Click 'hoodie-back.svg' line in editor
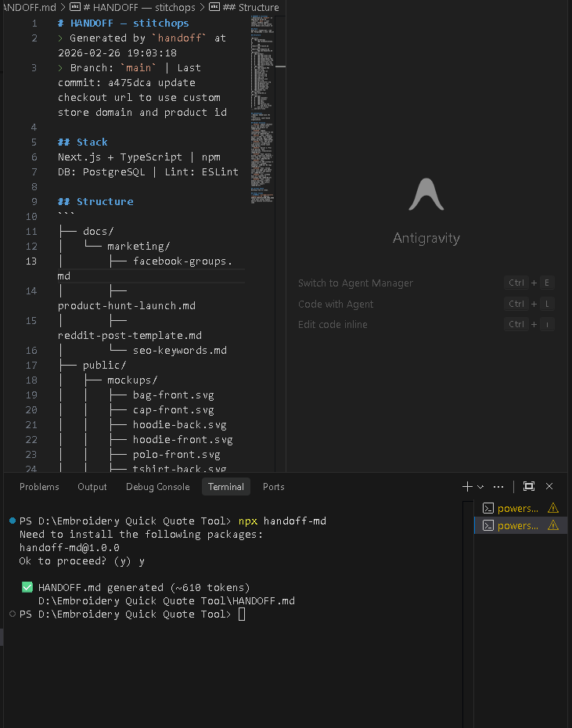This screenshot has width=572, height=728. (x=180, y=424)
